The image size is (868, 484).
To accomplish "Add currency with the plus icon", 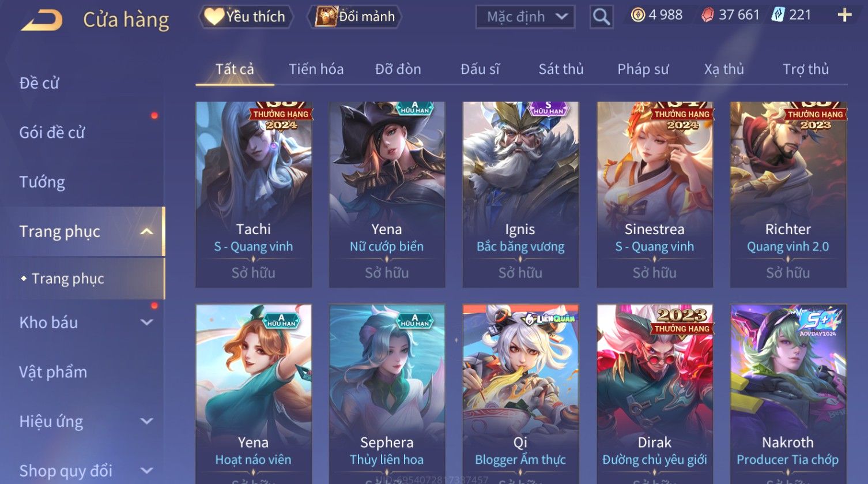I will [844, 15].
